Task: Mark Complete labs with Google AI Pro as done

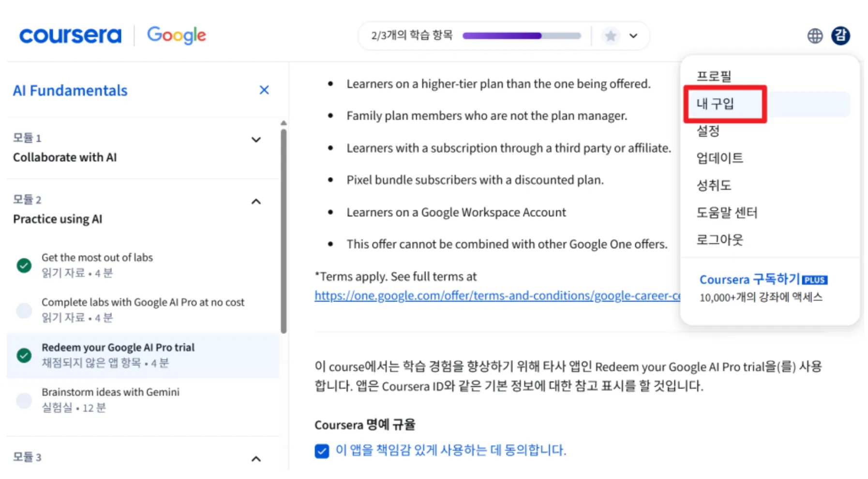Action: [24, 310]
